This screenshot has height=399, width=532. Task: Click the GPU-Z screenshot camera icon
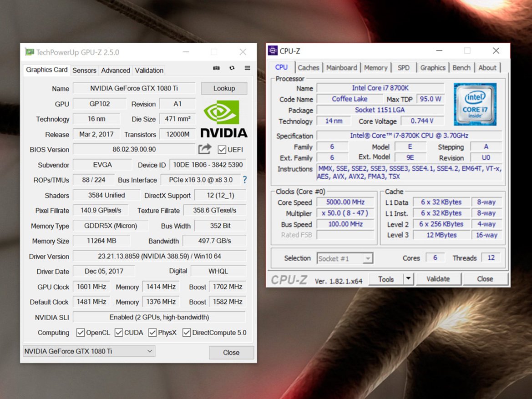216,68
